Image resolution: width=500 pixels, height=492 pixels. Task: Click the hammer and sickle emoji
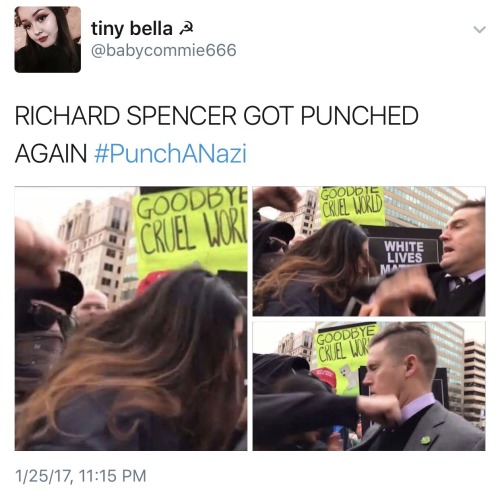coord(186,29)
